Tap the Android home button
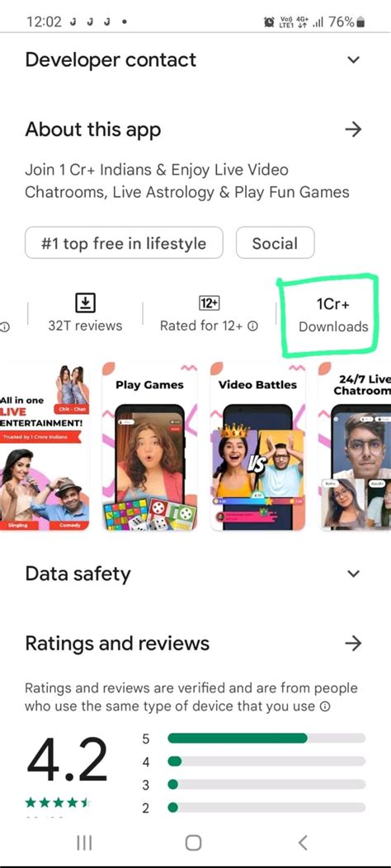Viewport: 391px width, 868px height. point(193,842)
